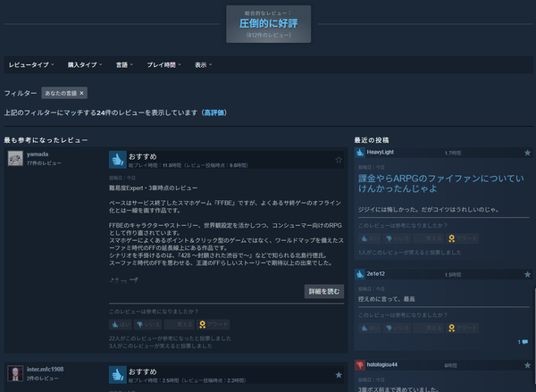The height and width of the screenshot is (392, 536).
Task: Open hototogisu44's profile name
Action: [381, 365]
